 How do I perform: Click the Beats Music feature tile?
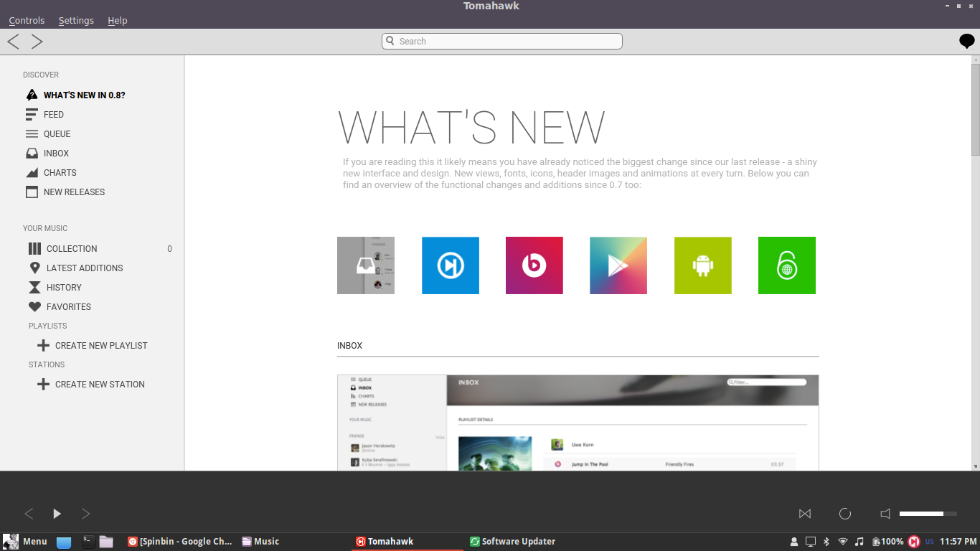(534, 265)
